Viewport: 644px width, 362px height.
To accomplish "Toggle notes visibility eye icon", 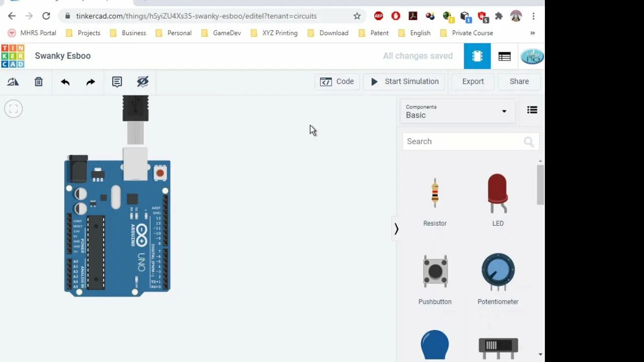I will (143, 81).
